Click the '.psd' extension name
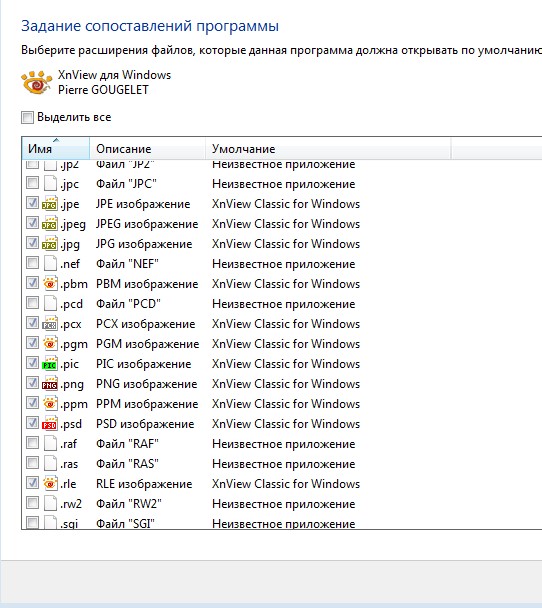Viewport: 542px width, 608px height. [71, 424]
